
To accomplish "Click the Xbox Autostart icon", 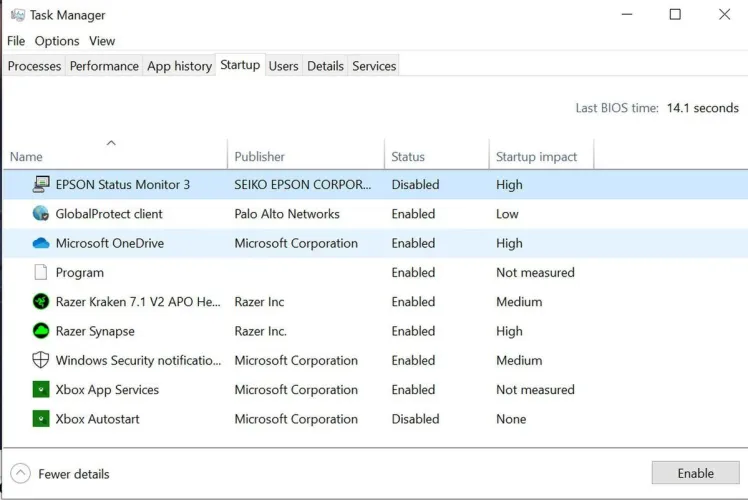I will click(x=41, y=419).
